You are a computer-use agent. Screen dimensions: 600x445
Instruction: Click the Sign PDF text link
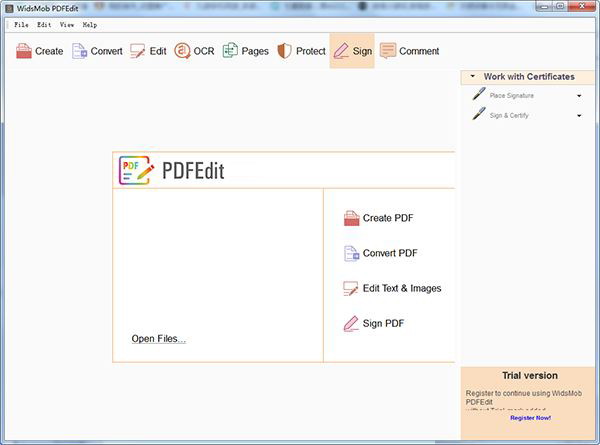[x=383, y=324]
